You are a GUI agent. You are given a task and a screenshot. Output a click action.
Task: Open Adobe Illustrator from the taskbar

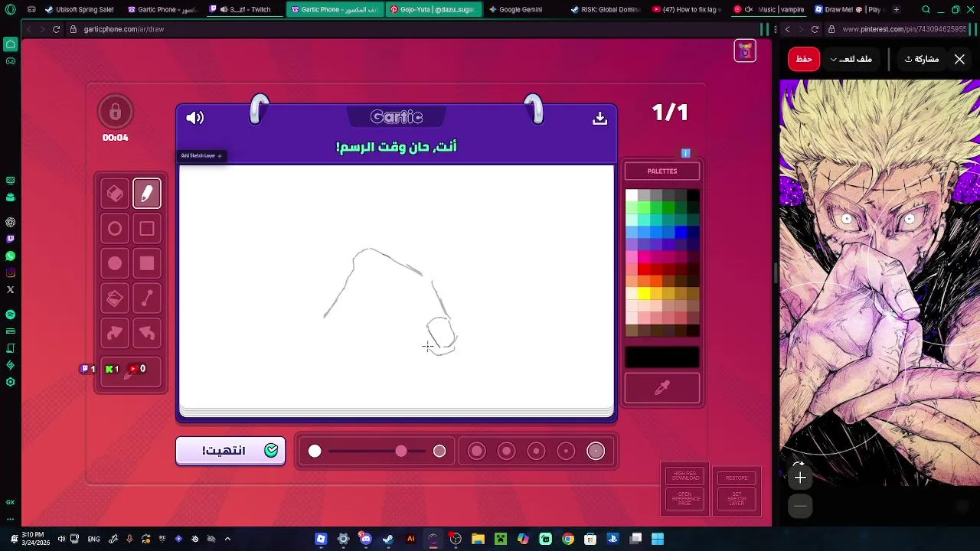410,539
